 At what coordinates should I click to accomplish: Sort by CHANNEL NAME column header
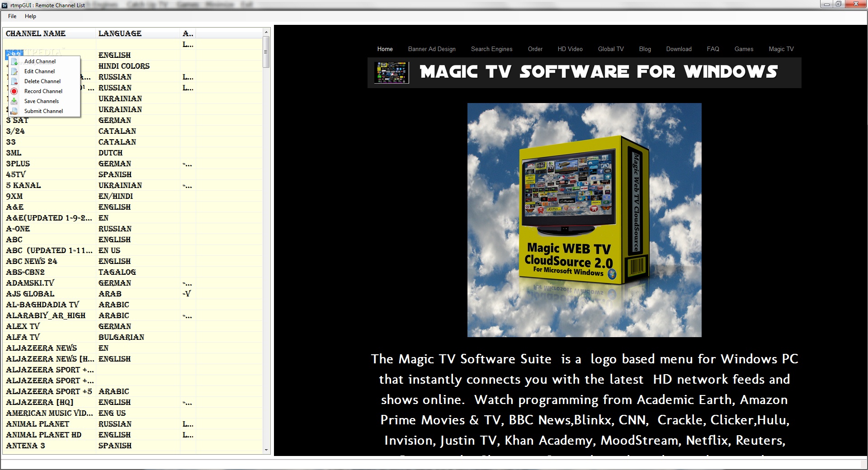(49, 33)
